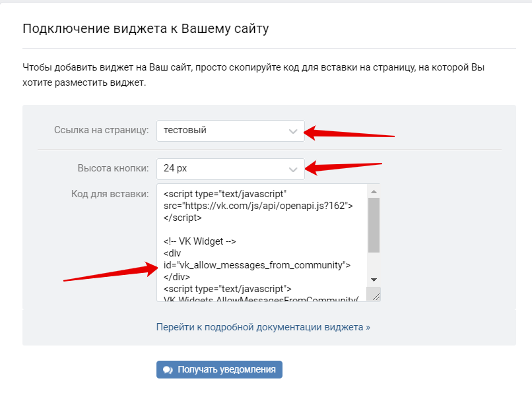Image resolution: width=532 pixels, height=393 pixels.
Task: Click the speech bubble icon on the notifications button
Action: (168, 370)
